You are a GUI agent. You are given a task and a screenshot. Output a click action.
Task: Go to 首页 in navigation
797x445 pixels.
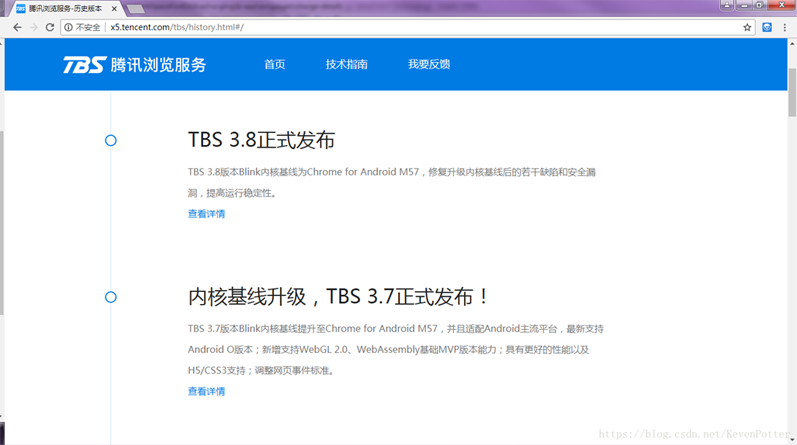pos(274,64)
